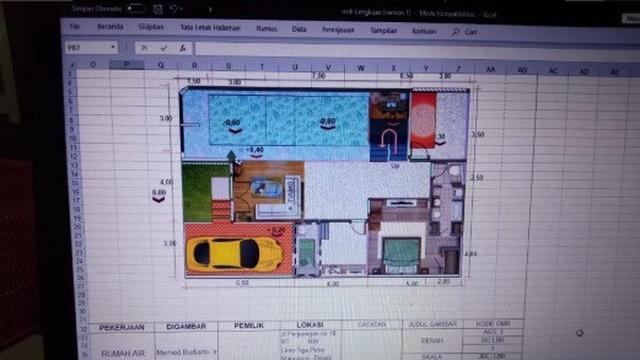The height and width of the screenshot is (360, 640).
Task: Select column O header
Action: click(93, 64)
